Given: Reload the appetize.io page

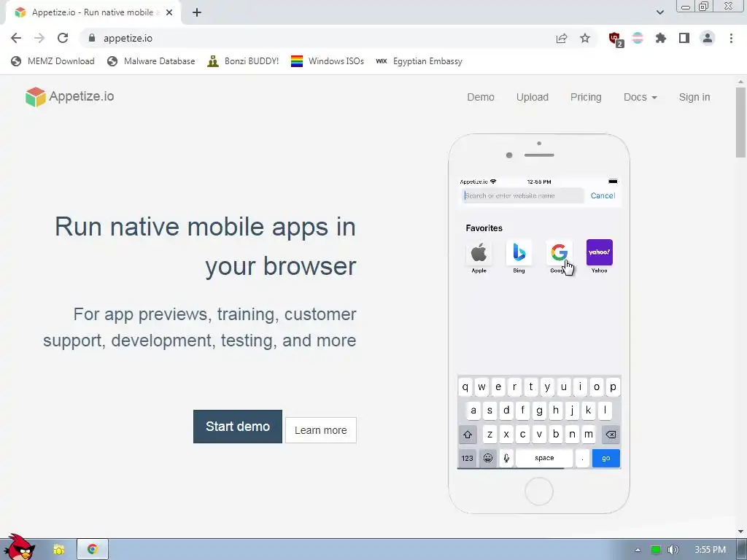Looking at the screenshot, I should tap(63, 38).
